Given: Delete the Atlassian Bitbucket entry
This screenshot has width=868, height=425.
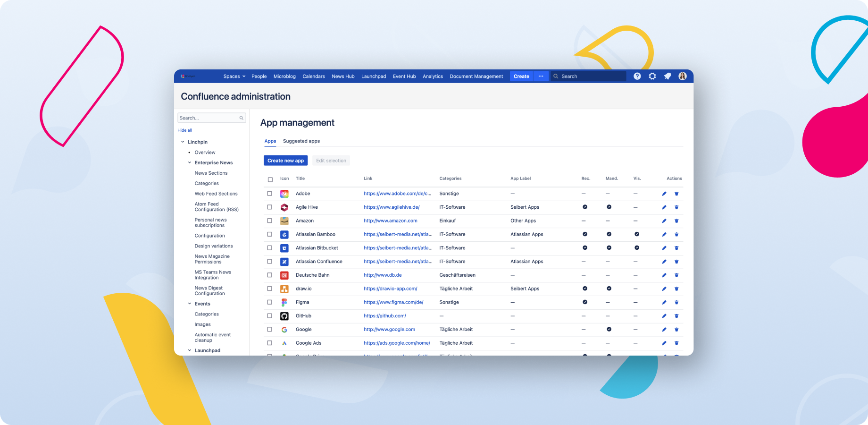Looking at the screenshot, I should (x=676, y=248).
